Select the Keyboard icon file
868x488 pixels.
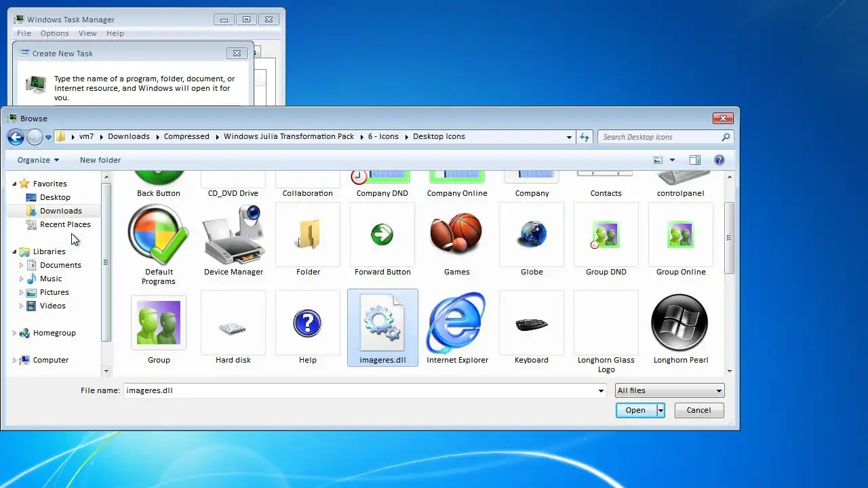coord(532,327)
